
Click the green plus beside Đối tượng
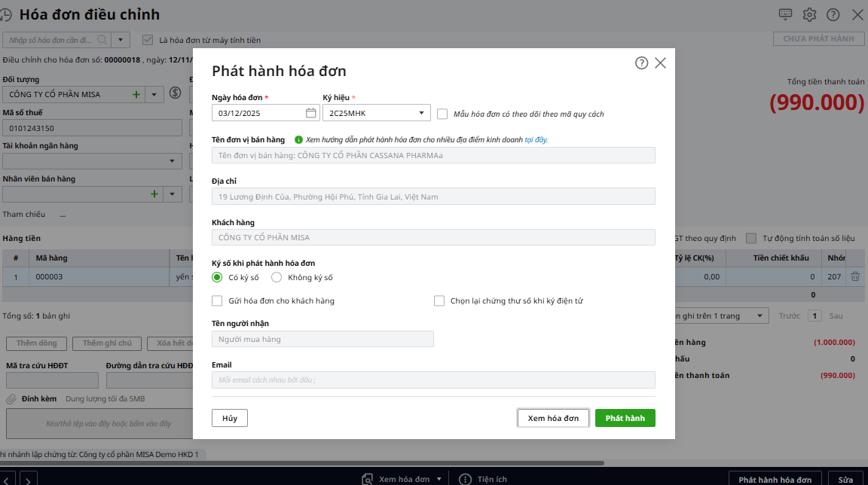pyautogui.click(x=136, y=94)
